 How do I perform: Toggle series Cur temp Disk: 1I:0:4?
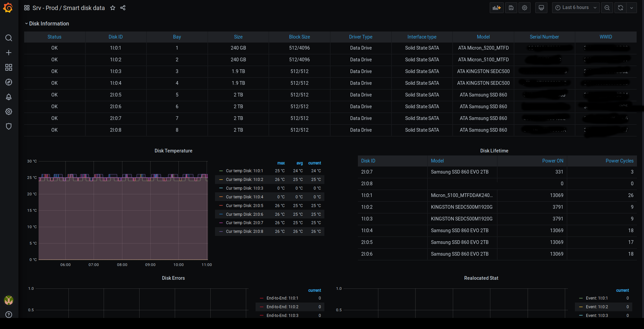click(245, 197)
